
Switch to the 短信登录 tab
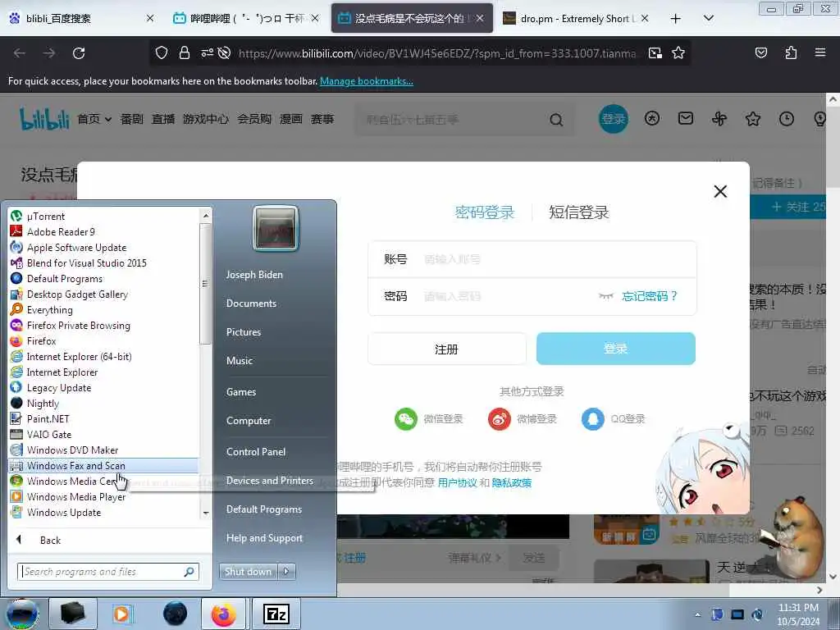(578, 212)
